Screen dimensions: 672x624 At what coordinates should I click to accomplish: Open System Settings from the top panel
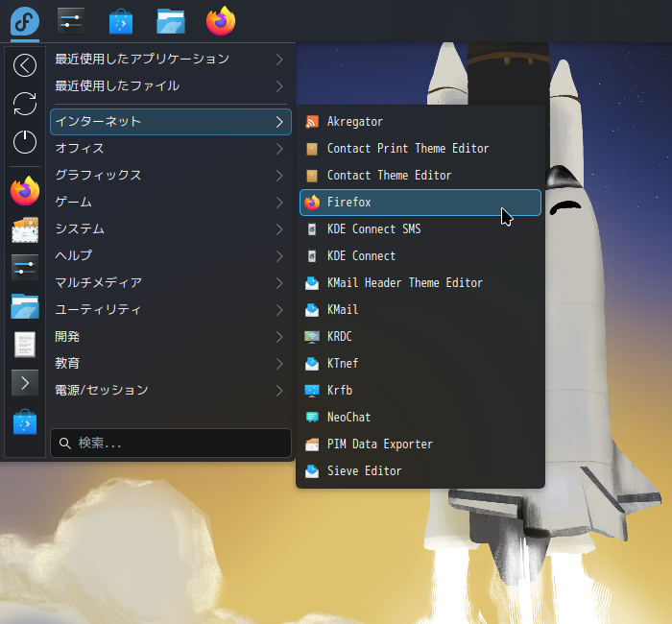tap(71, 21)
